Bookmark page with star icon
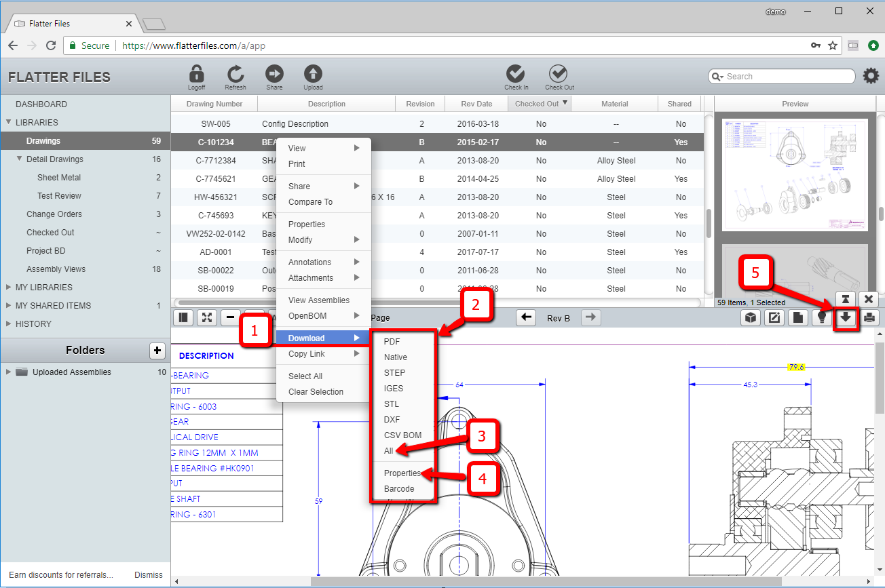 [833, 45]
